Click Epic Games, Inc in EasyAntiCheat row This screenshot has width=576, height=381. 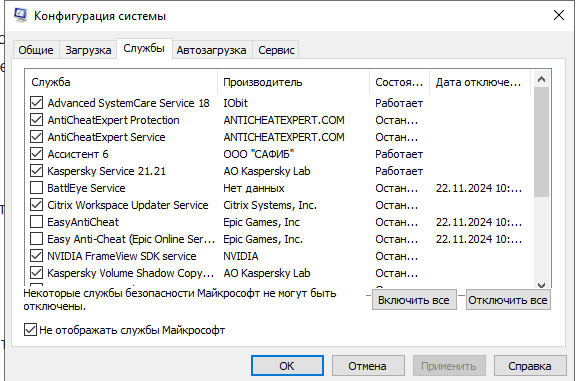[262, 222]
